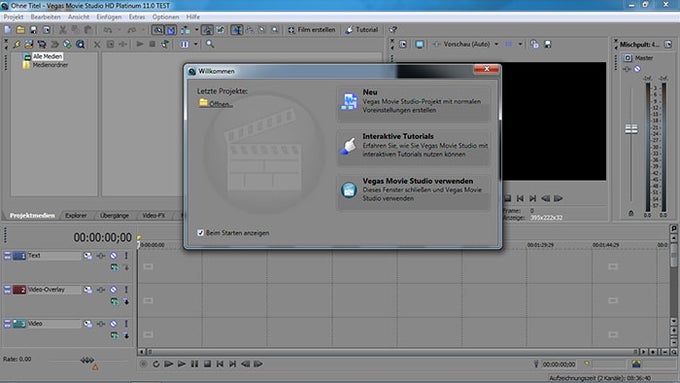
Task: Toggle Loop Playback in transport bar
Action: point(156,364)
